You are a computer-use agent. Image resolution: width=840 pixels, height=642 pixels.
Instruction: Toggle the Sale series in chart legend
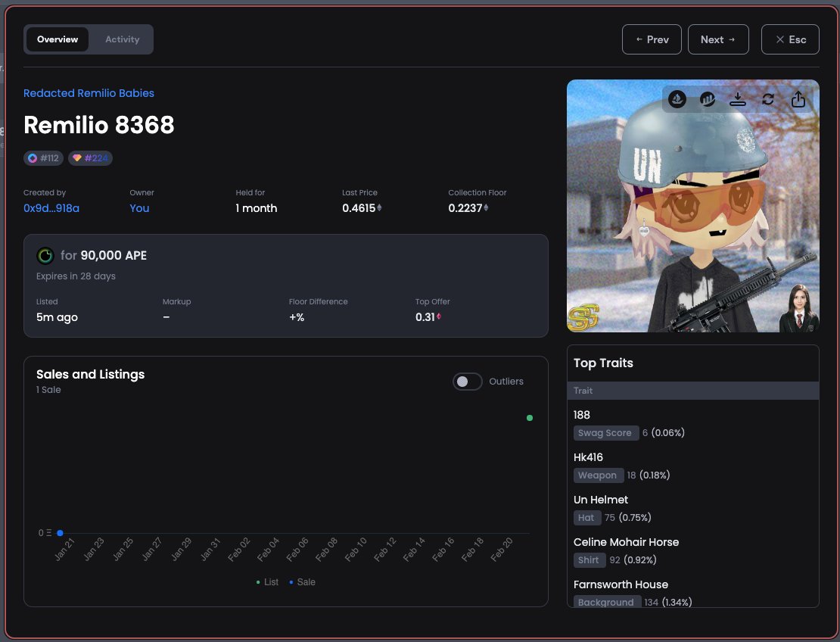[x=302, y=582]
